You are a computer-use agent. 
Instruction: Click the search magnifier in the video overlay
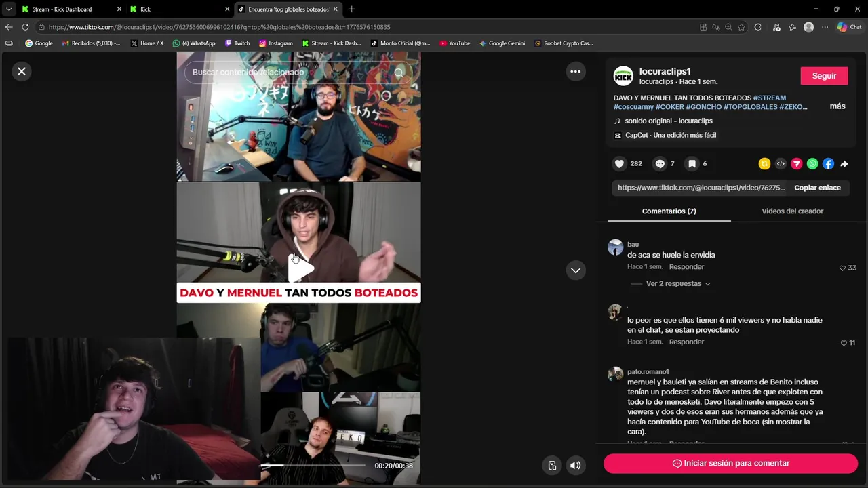[x=399, y=72]
